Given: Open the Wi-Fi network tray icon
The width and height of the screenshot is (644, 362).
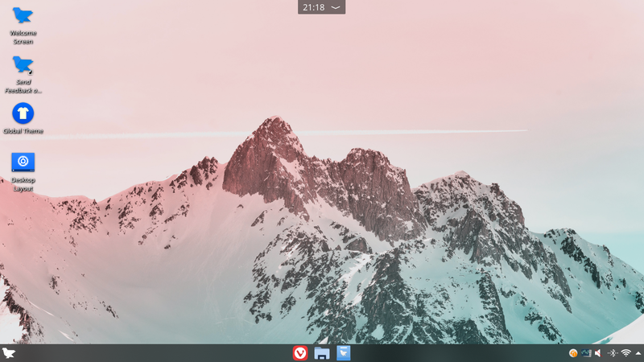Looking at the screenshot, I should click(625, 353).
